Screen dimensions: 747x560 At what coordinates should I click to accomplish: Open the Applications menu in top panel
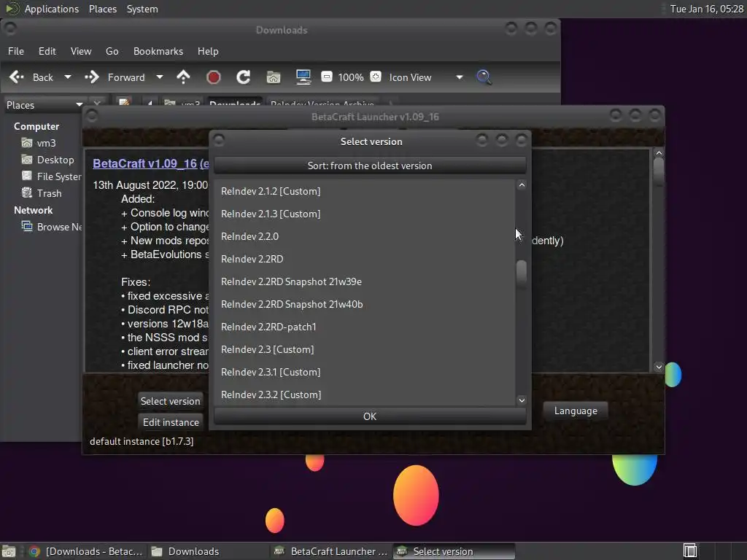52,9
